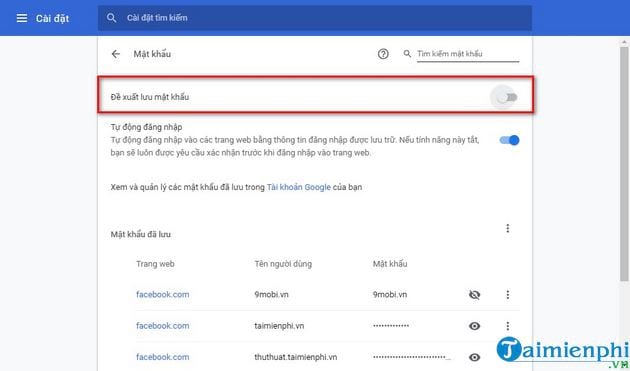630x371 pixels.
Task: Click the 'Tự động đăng nhập' label
Action: 146,127
